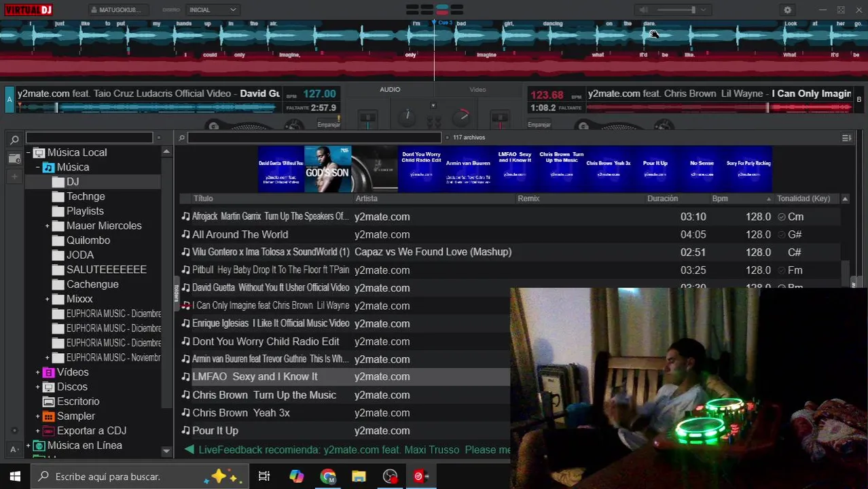Open Google Chrome from taskbar
The width and height of the screenshot is (868, 489).
coord(328,476)
